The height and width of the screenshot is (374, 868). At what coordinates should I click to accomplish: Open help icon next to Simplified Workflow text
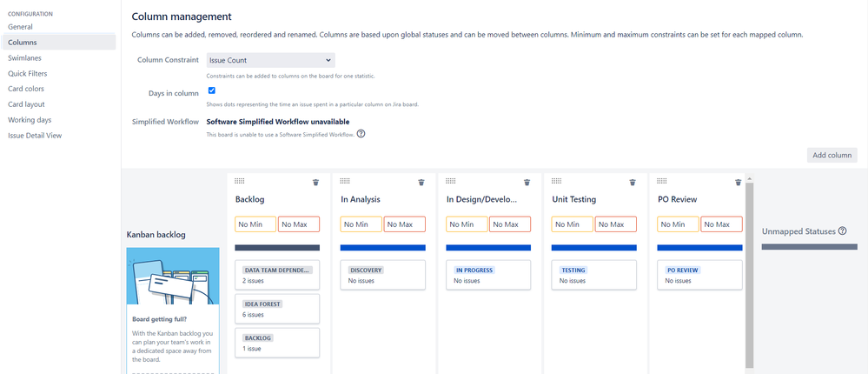[361, 134]
